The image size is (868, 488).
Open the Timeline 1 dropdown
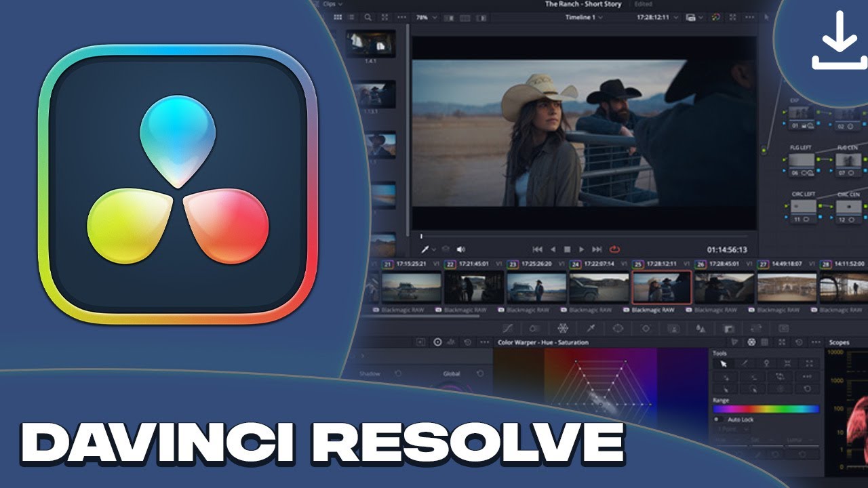(584, 18)
